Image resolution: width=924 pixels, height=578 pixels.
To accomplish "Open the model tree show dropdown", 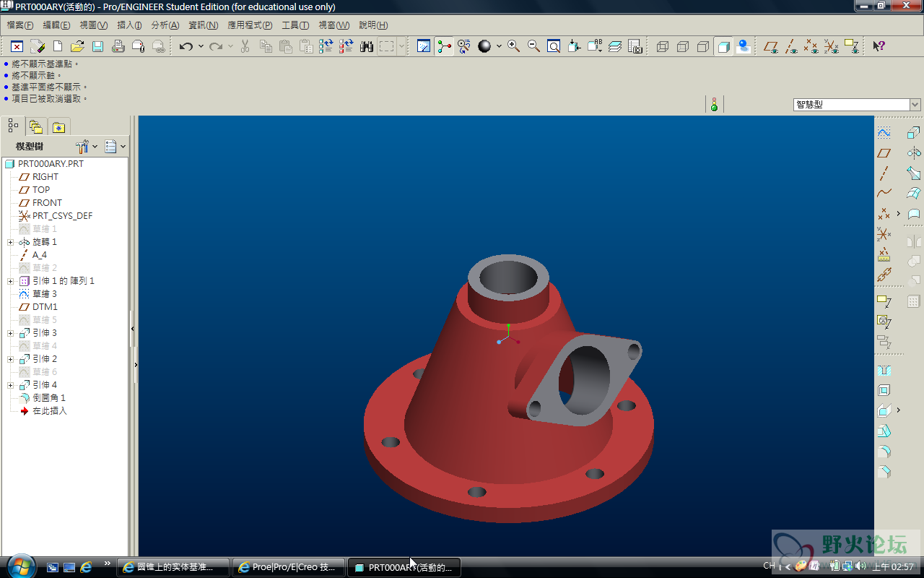I will 115,146.
